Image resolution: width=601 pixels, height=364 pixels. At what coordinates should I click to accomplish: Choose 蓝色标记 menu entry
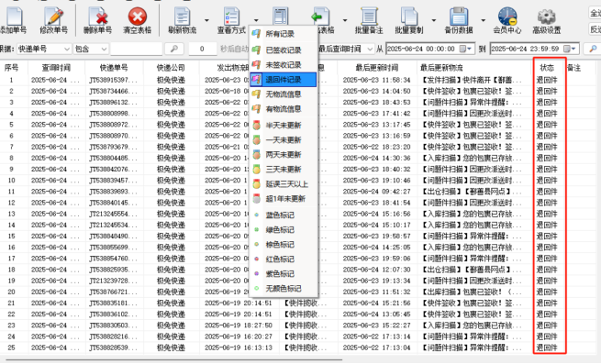[x=283, y=215]
